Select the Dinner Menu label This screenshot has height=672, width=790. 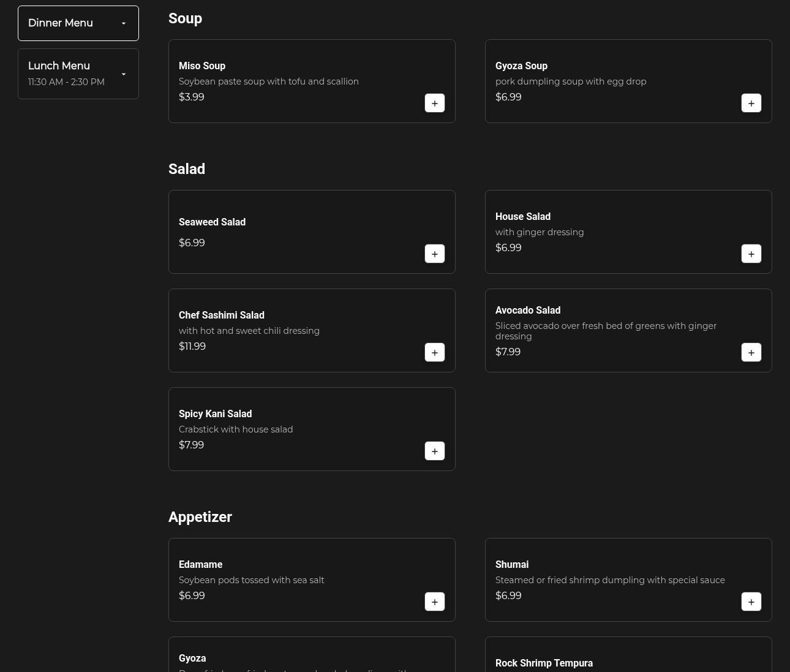click(61, 23)
